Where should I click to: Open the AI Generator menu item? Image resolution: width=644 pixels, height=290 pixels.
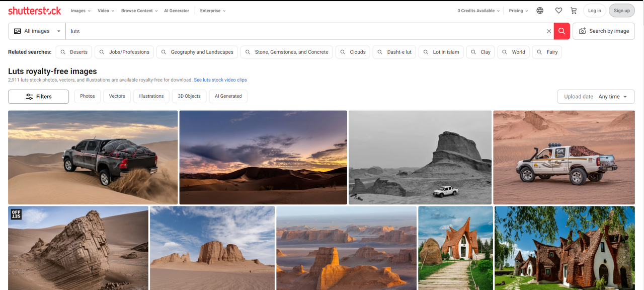click(177, 10)
